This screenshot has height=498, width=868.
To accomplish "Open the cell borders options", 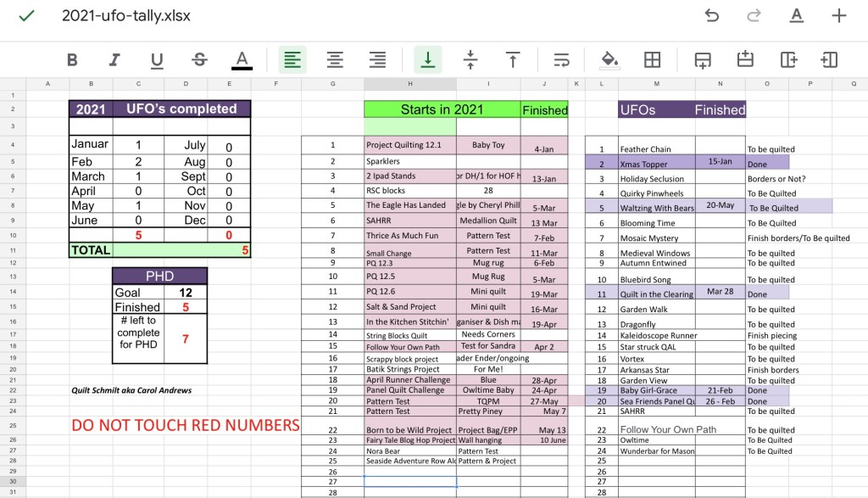I will click(652, 59).
